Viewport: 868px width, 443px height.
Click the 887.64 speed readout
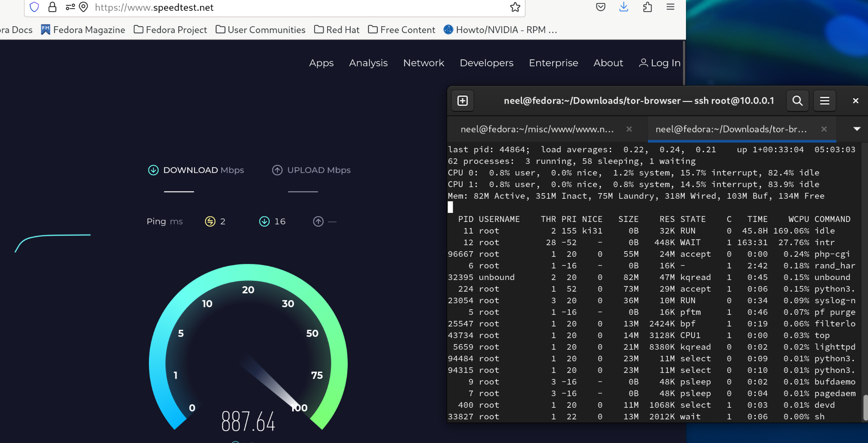coord(248,421)
